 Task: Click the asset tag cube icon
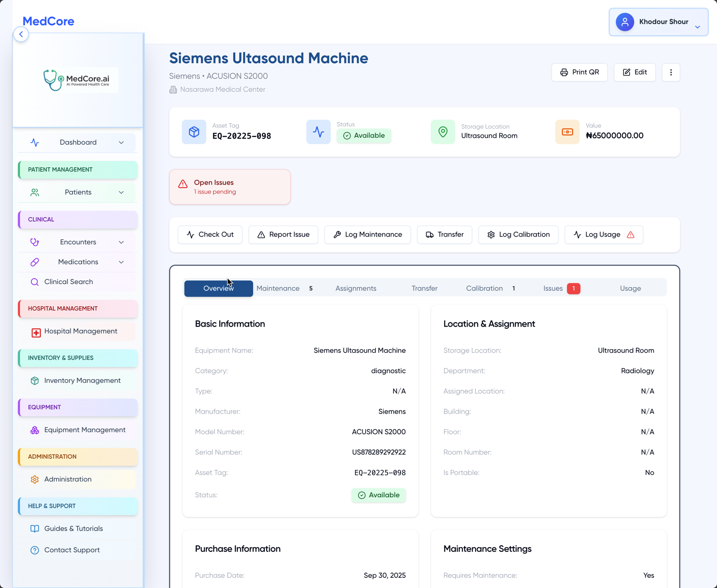click(x=194, y=132)
